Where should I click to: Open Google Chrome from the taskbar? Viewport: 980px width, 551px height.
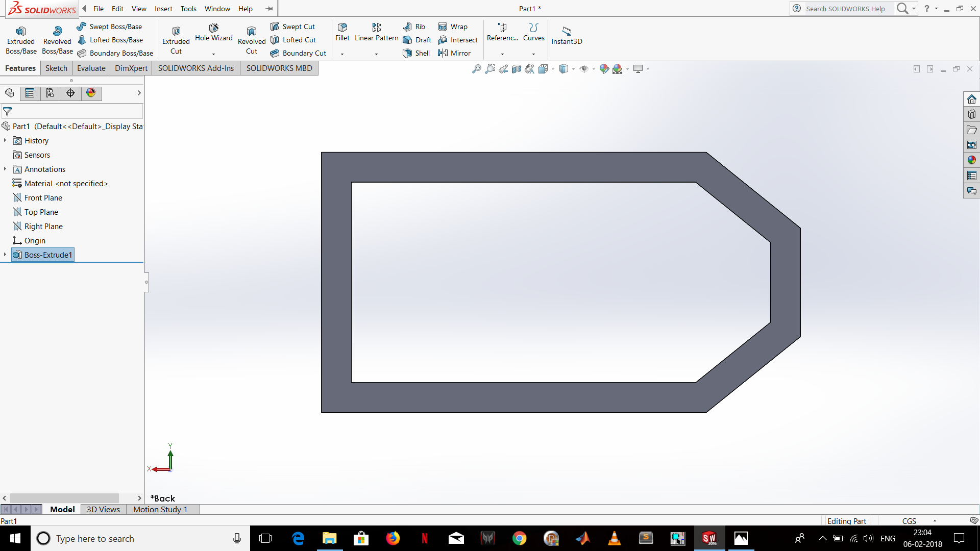coord(519,538)
